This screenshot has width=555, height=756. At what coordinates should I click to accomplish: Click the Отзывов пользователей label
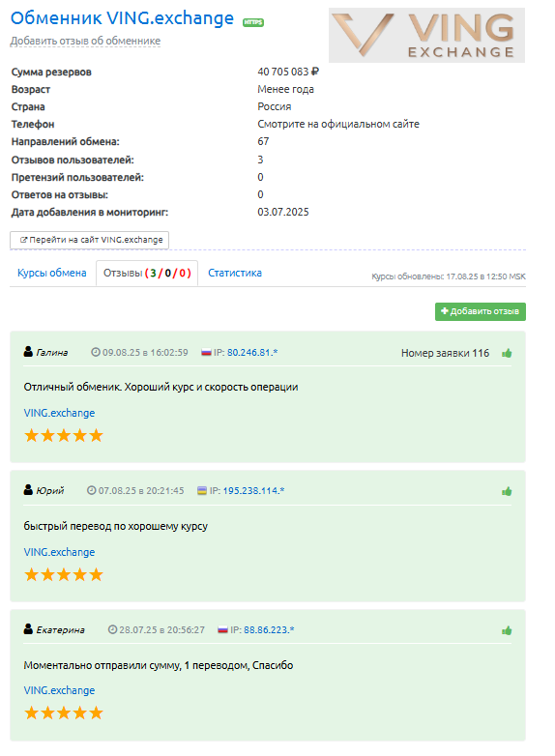(x=73, y=160)
